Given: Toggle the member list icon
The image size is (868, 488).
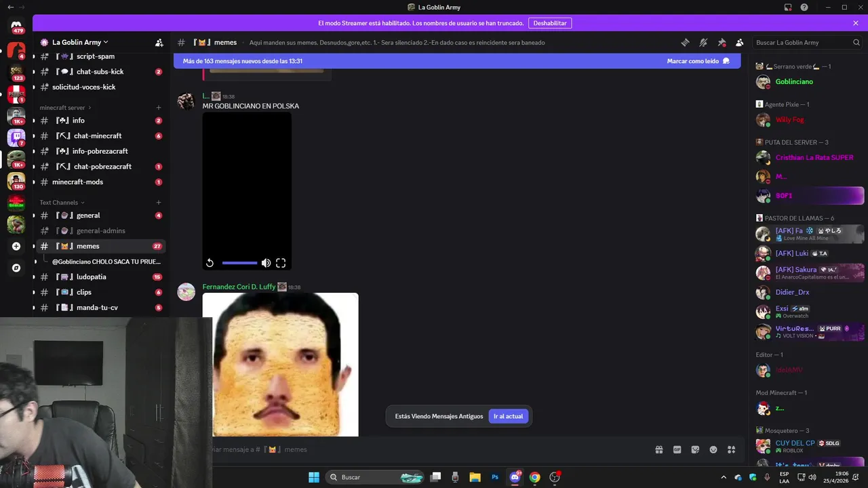Looking at the screenshot, I should (x=739, y=42).
